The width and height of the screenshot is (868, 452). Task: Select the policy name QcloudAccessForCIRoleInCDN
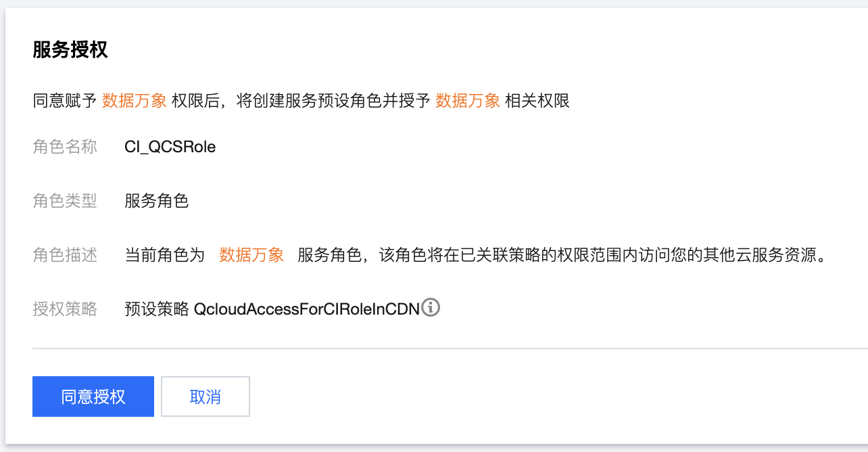pos(306,310)
